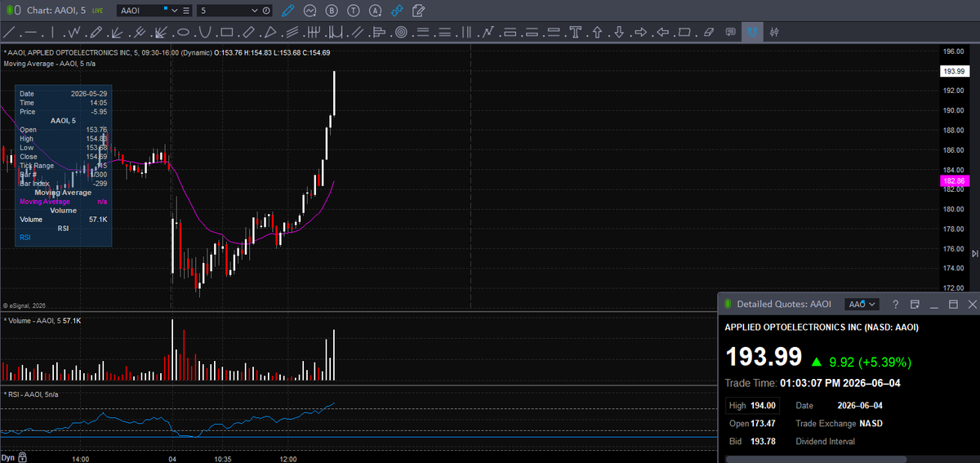Click the circled A alert icon
Viewport: 980px width, 463px height.
(375, 11)
